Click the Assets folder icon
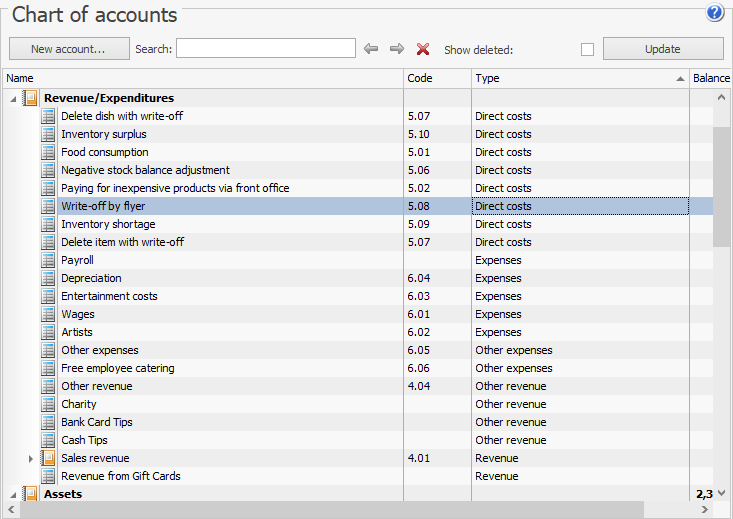This screenshot has width=733, height=519. pyautogui.click(x=30, y=494)
